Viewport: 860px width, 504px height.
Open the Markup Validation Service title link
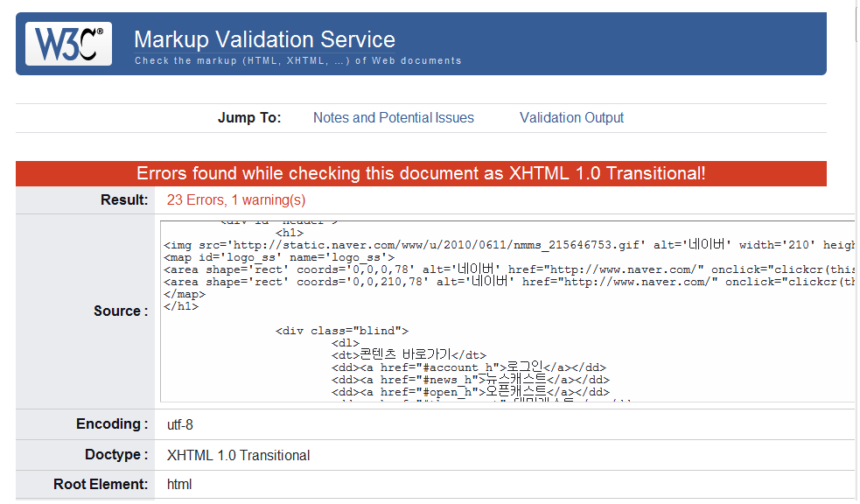(x=264, y=39)
